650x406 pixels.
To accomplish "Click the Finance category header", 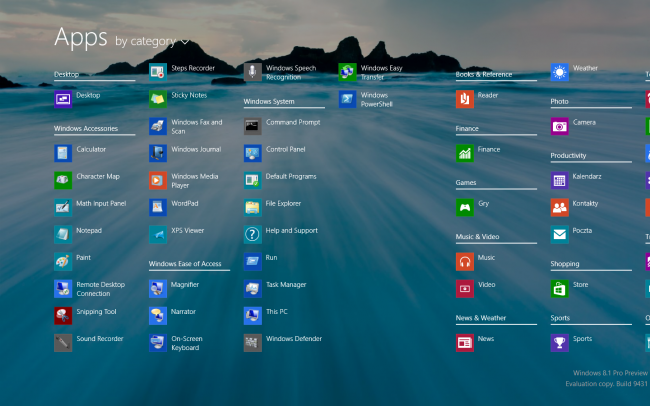I will (x=467, y=129).
